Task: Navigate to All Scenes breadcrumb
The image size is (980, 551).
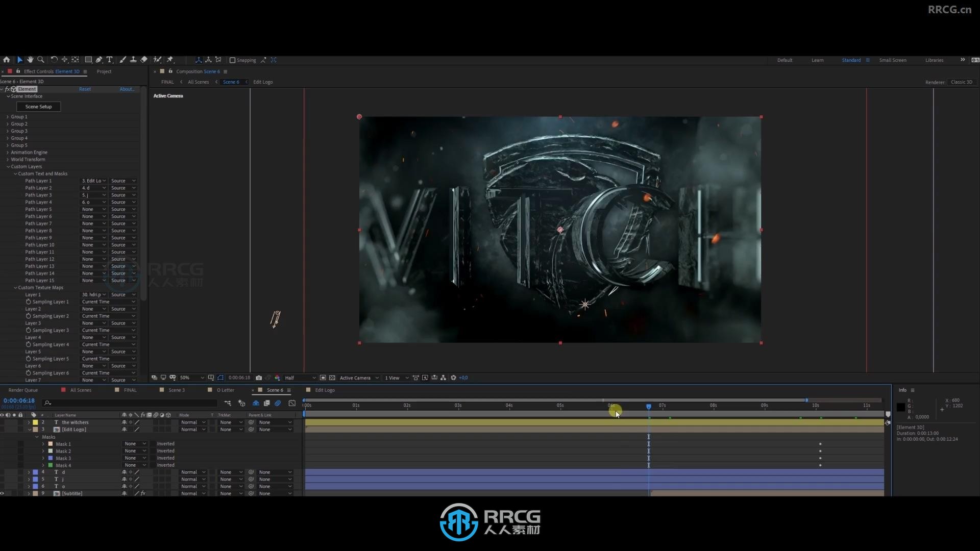Action: tap(198, 82)
